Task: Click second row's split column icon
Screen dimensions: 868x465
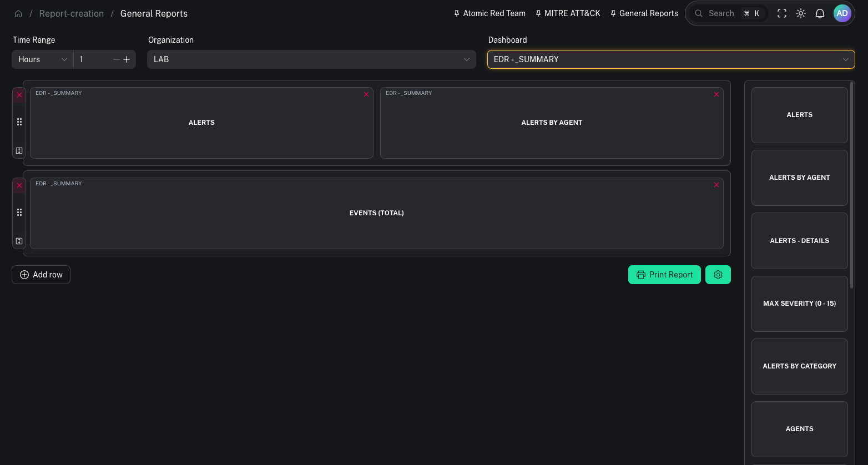Action: pos(19,241)
